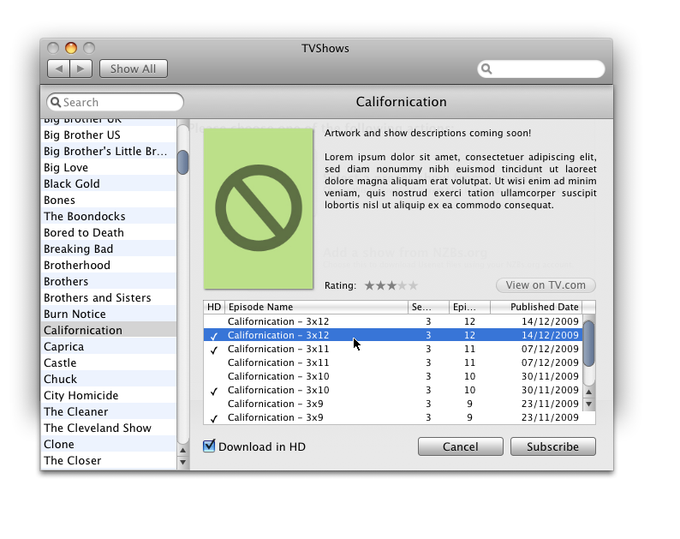Select Californication in the show list
Screen dimensions: 680x539
tap(109, 330)
